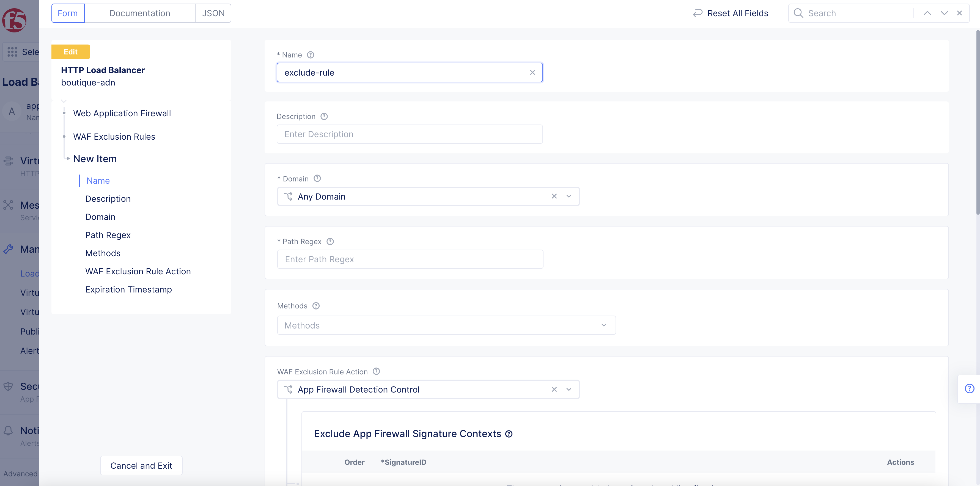980x486 pixels.
Task: Close the search bar
Action: (959, 13)
